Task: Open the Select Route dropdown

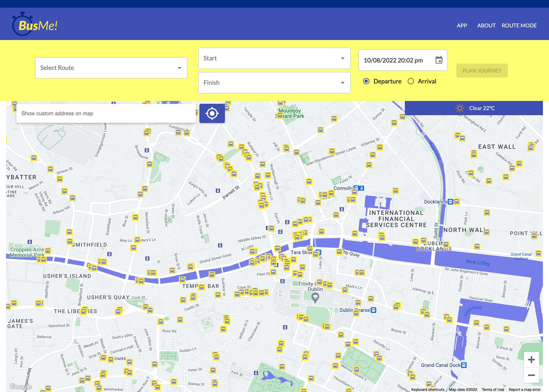Action: tap(111, 68)
